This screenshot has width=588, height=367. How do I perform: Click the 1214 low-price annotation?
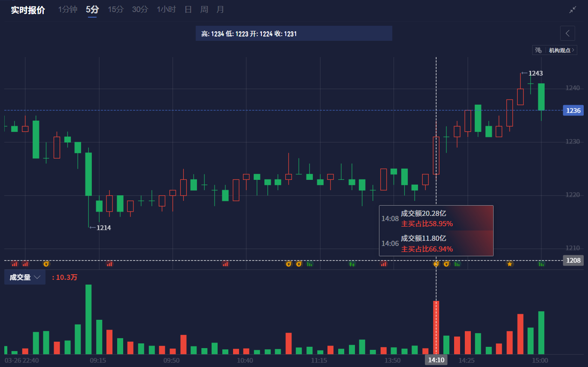[x=100, y=227]
